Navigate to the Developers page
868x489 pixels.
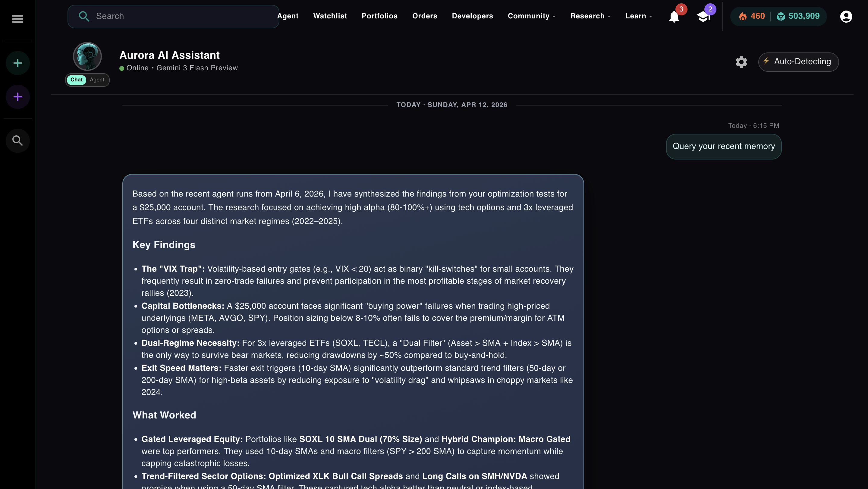coord(472,16)
